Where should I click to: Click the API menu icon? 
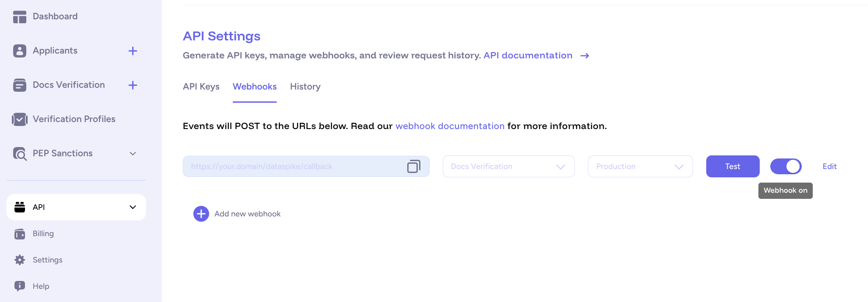(x=20, y=207)
